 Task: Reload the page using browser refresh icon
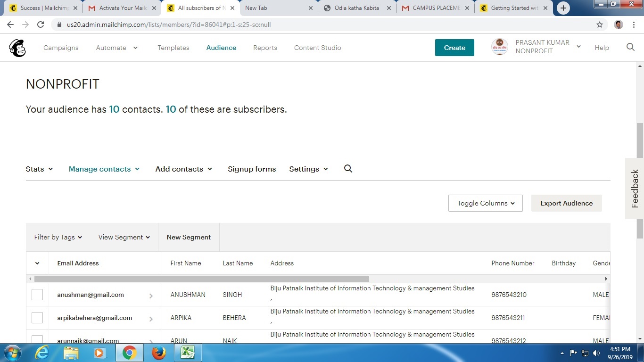(41, 25)
